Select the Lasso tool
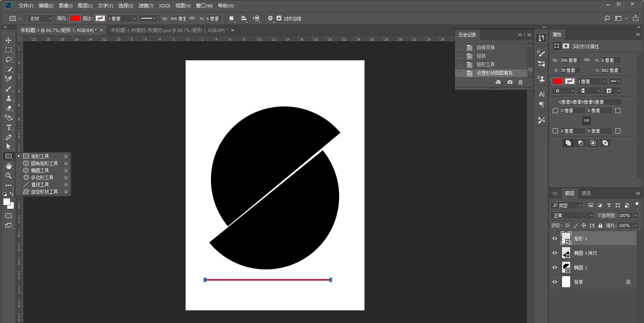This screenshot has width=644, height=323. point(8,60)
